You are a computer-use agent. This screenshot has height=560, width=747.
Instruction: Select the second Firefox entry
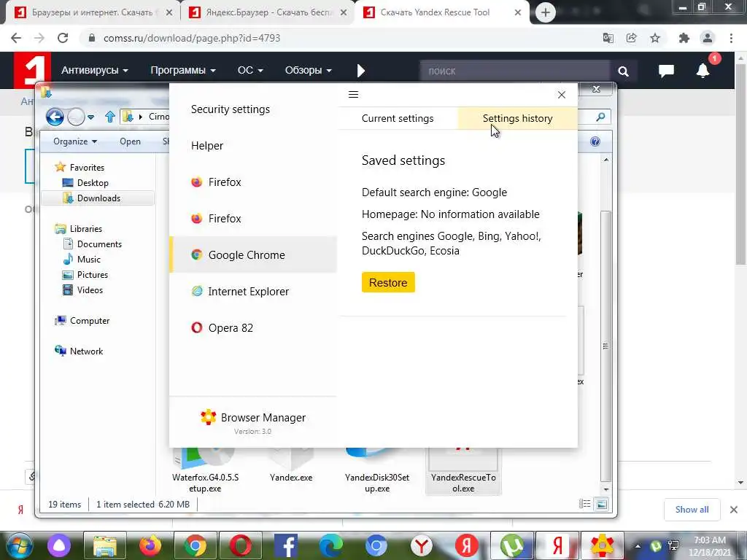[x=253, y=219]
